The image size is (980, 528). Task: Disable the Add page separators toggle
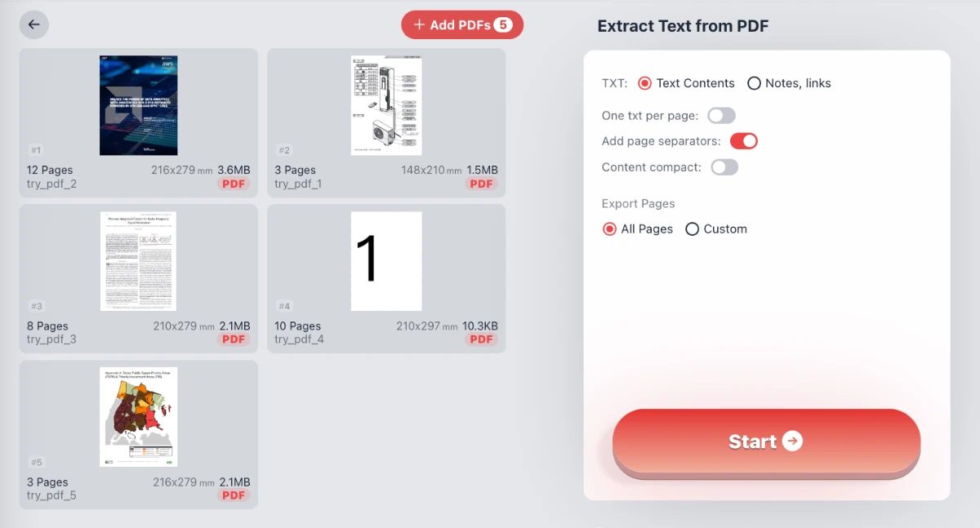[x=743, y=140]
